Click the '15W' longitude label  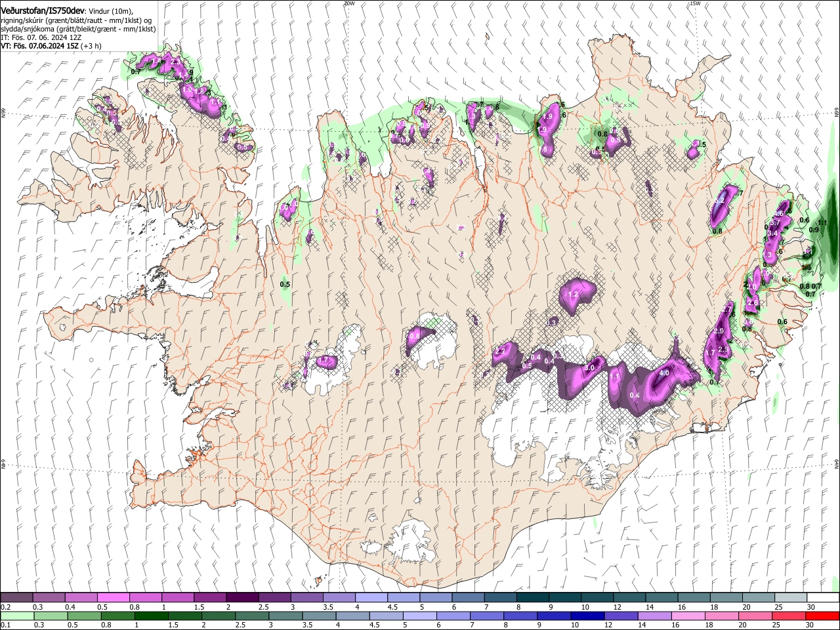pyautogui.click(x=695, y=3)
